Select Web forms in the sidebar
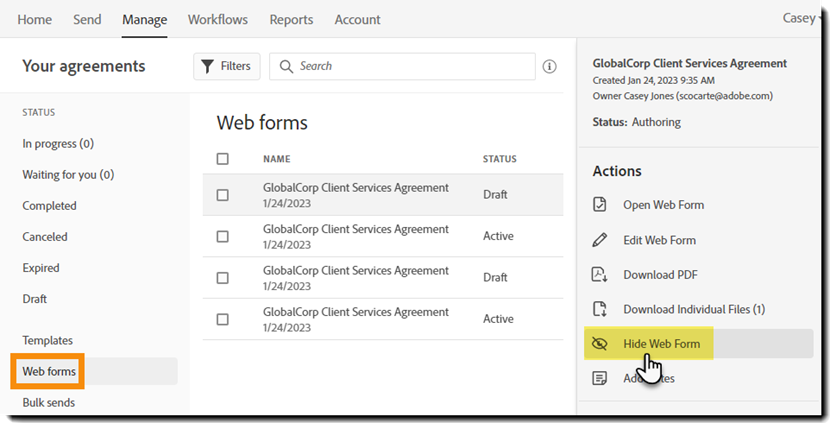This screenshot has height=423, width=830. point(48,372)
